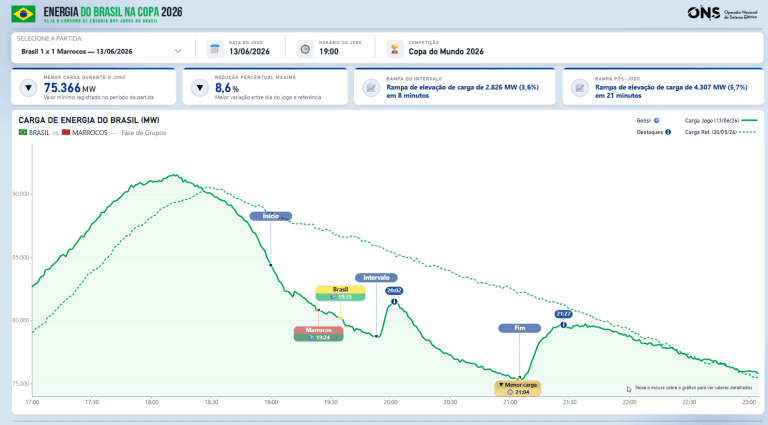Click the 20:02 highlight label
Image resolution: width=768 pixels, height=425 pixels.
(x=394, y=290)
